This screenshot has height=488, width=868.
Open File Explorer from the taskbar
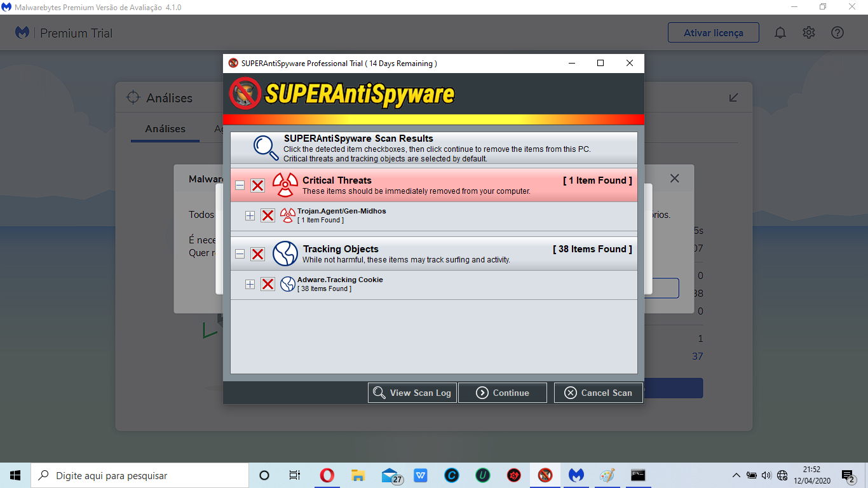[x=358, y=475]
